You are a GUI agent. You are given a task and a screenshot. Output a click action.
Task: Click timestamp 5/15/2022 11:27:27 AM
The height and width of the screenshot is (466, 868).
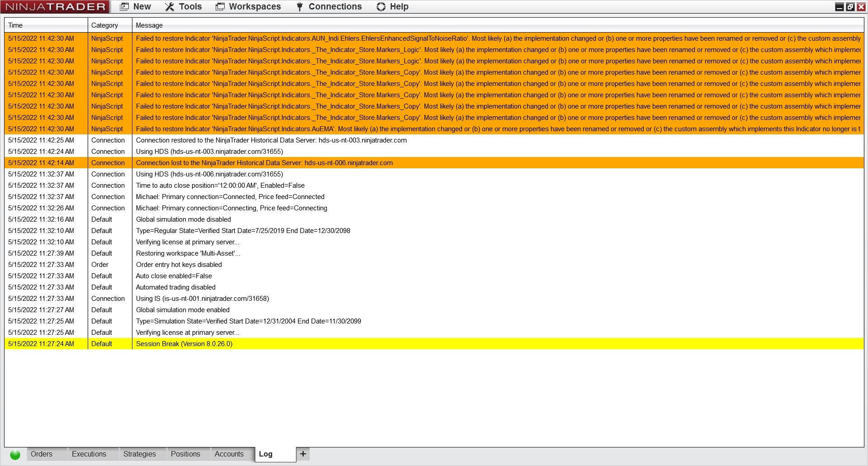41,310
